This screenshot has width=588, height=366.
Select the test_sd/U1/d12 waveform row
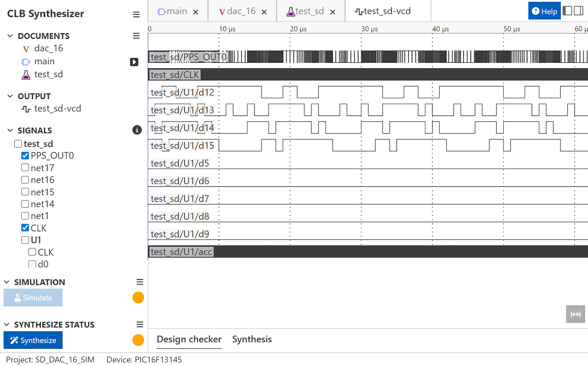click(x=182, y=93)
